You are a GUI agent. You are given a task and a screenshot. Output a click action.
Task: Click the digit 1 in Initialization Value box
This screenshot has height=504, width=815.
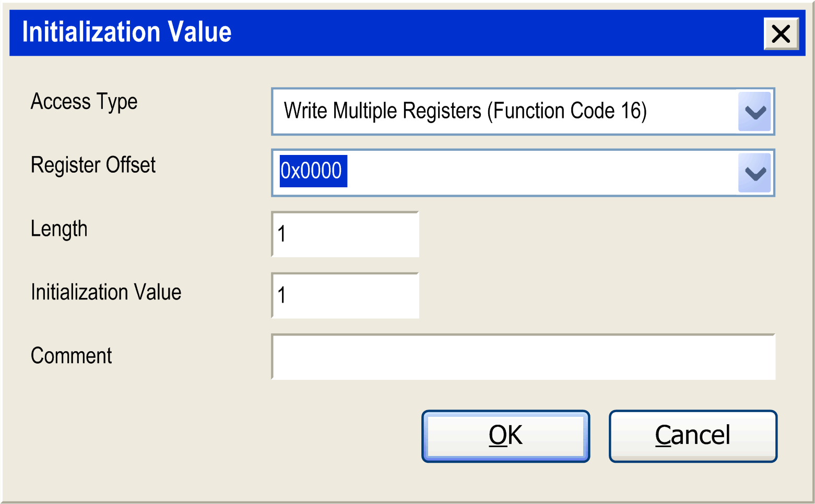point(281,295)
